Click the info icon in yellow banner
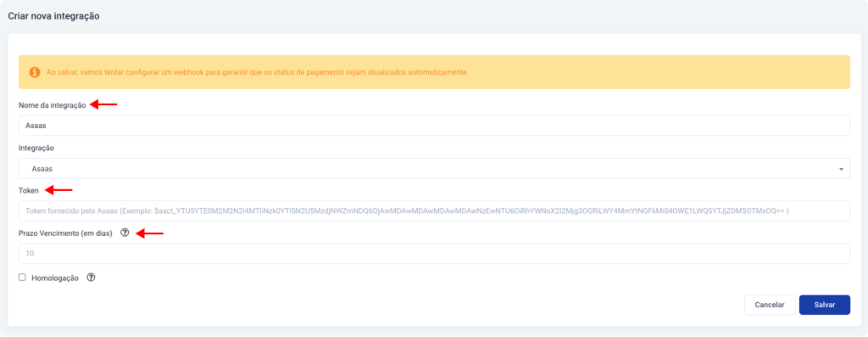 34,72
